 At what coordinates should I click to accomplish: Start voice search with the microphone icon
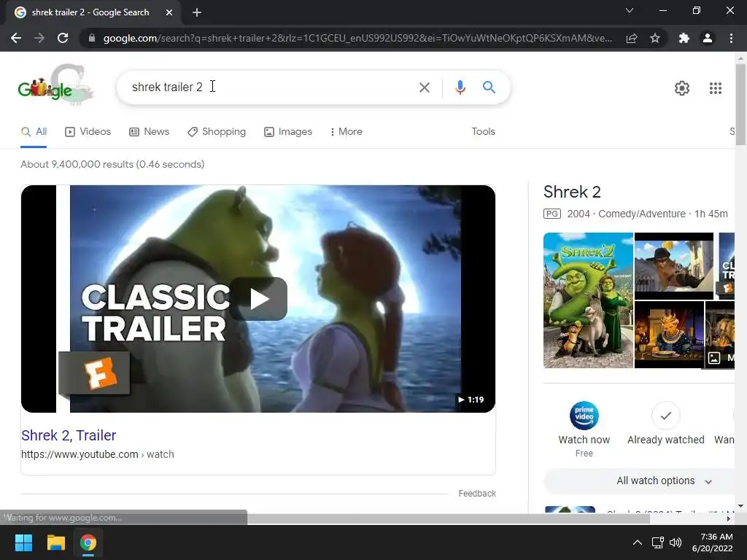click(460, 87)
